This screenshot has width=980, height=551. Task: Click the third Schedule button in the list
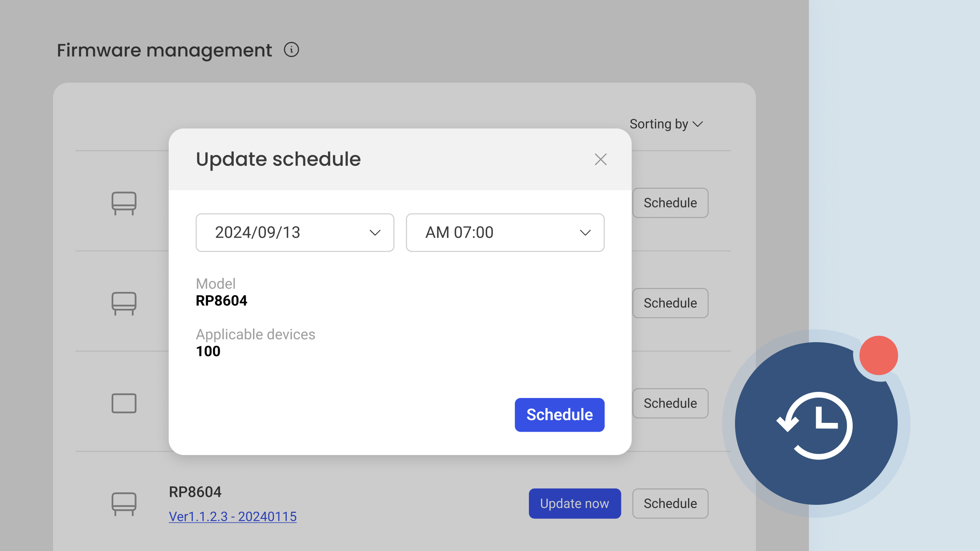pos(670,403)
